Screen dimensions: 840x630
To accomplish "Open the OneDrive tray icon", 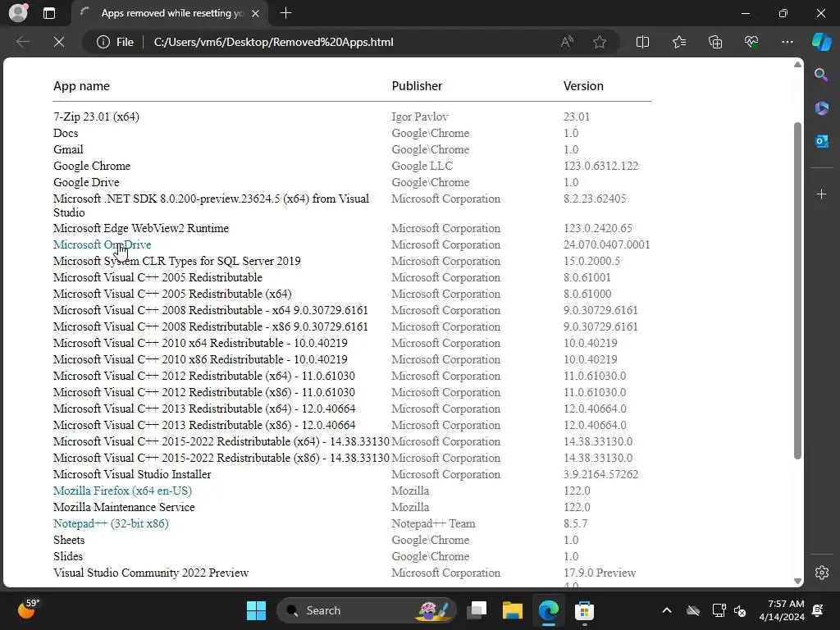I will coord(693,610).
